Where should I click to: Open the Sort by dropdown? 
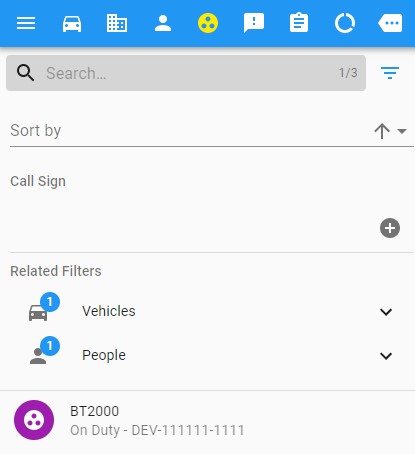click(402, 131)
